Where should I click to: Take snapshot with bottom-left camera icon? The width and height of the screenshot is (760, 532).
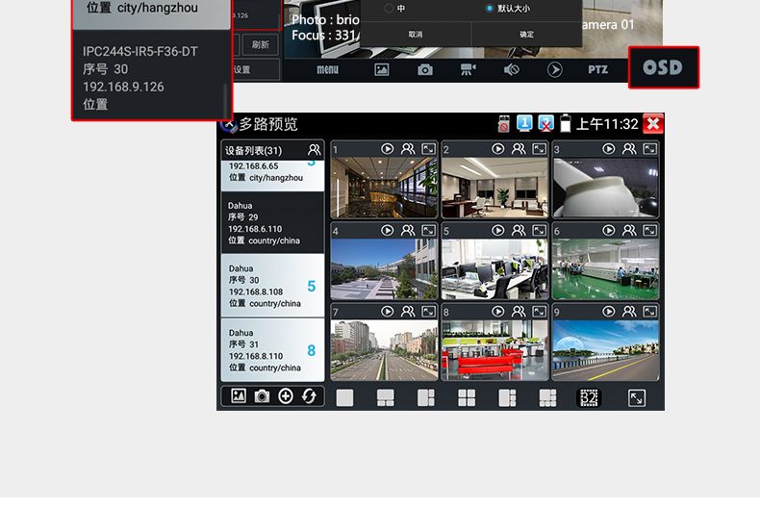(262, 395)
